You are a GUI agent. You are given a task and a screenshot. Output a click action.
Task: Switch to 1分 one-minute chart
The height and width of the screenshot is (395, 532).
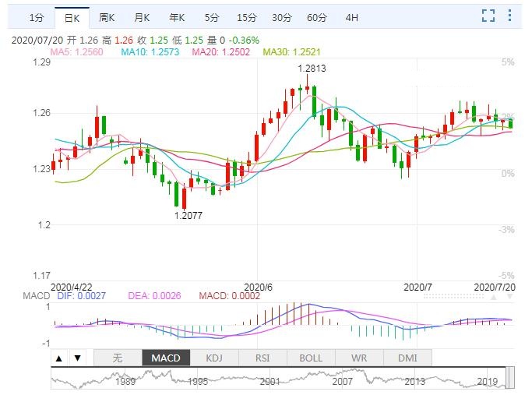coord(36,16)
